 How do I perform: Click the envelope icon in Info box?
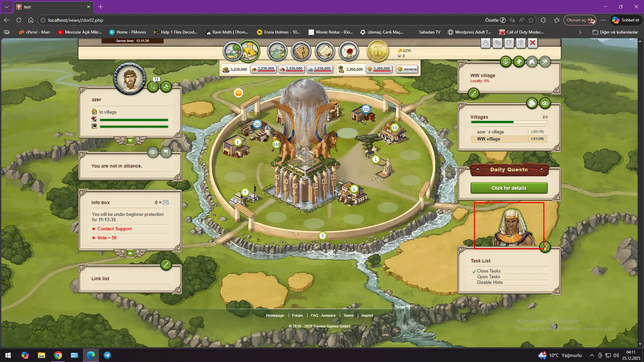pyautogui.click(x=166, y=202)
